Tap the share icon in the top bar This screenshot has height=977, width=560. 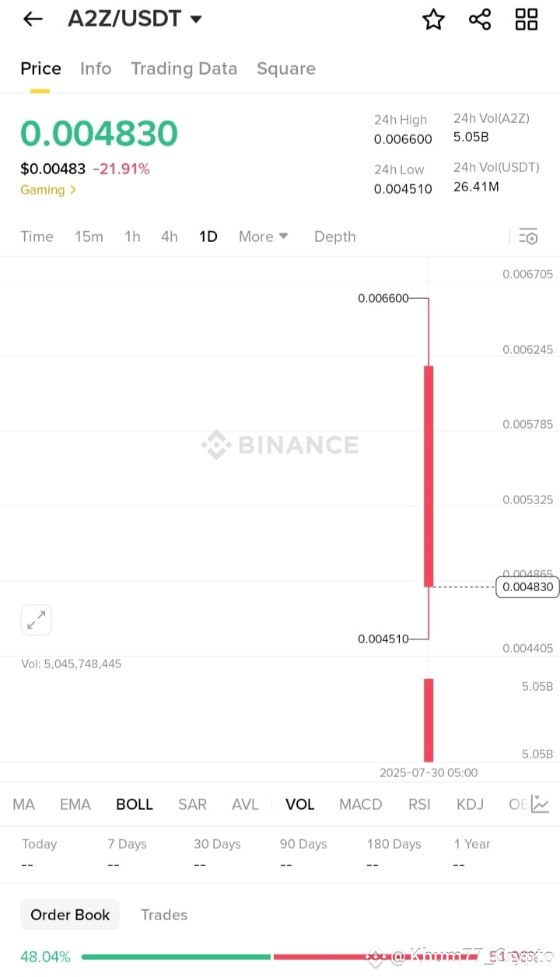click(479, 19)
